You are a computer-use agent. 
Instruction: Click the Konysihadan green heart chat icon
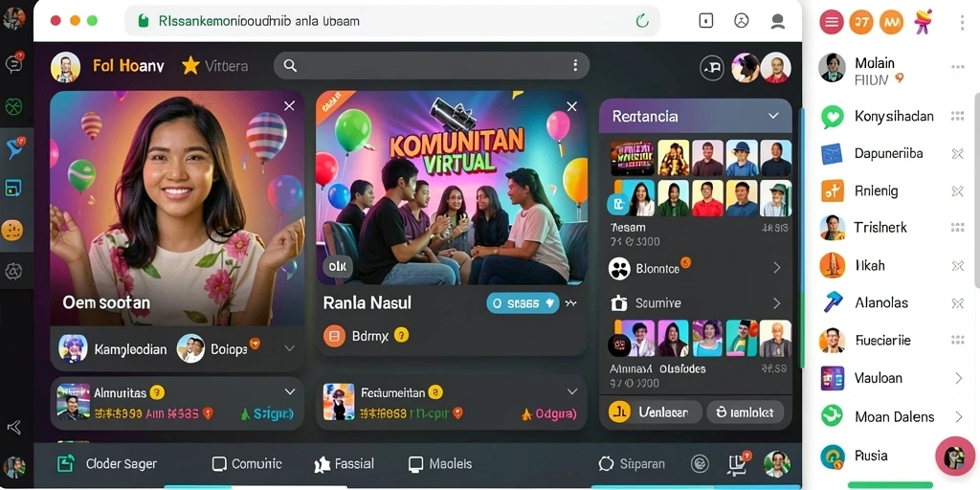pos(832,116)
